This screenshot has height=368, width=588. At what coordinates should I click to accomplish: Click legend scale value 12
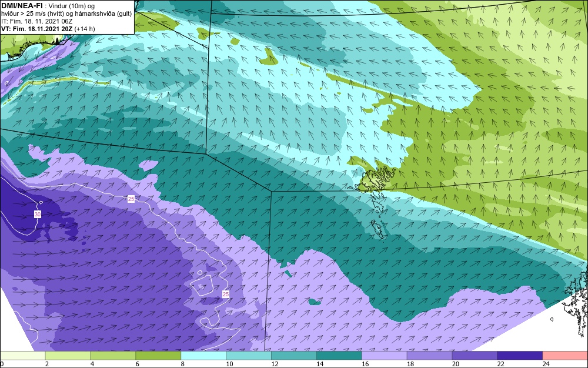(x=275, y=364)
